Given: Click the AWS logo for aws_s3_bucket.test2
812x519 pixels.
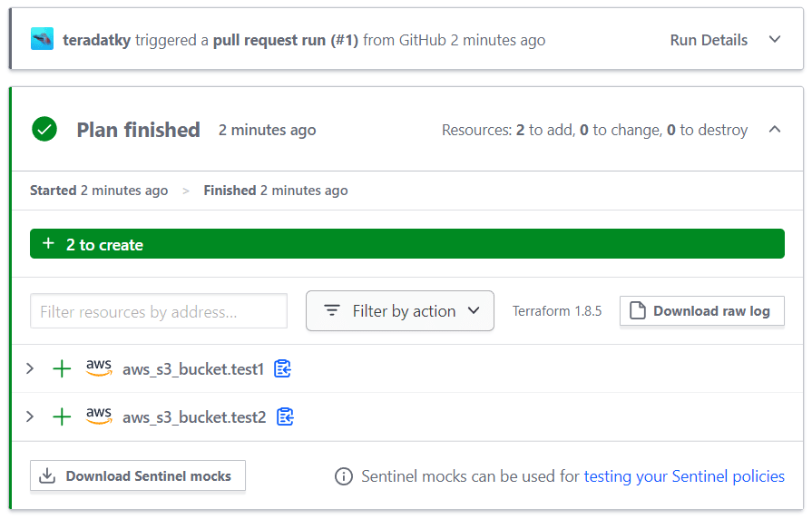Looking at the screenshot, I should pos(99,416).
